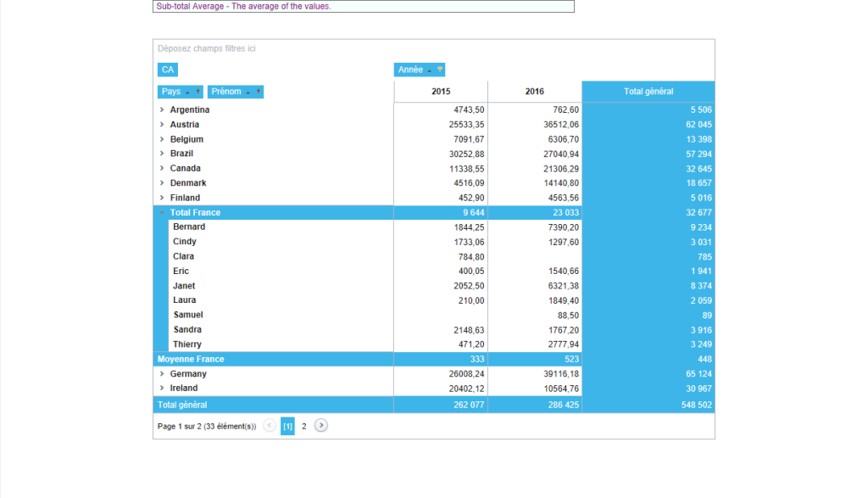Expand the Austria row

tap(162, 125)
